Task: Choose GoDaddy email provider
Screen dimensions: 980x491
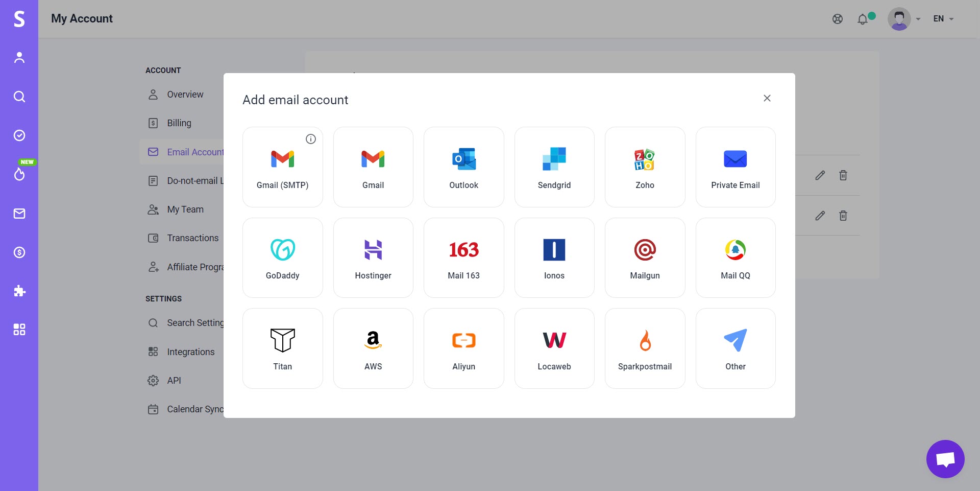Action: coord(283,258)
